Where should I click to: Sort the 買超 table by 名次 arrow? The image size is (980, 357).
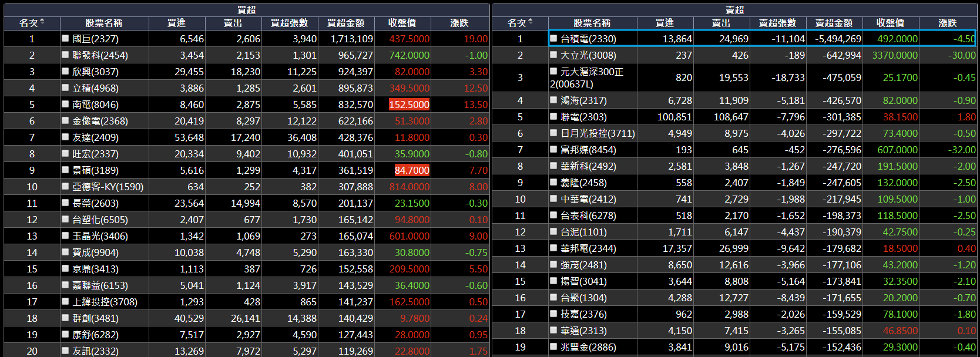click(x=42, y=22)
